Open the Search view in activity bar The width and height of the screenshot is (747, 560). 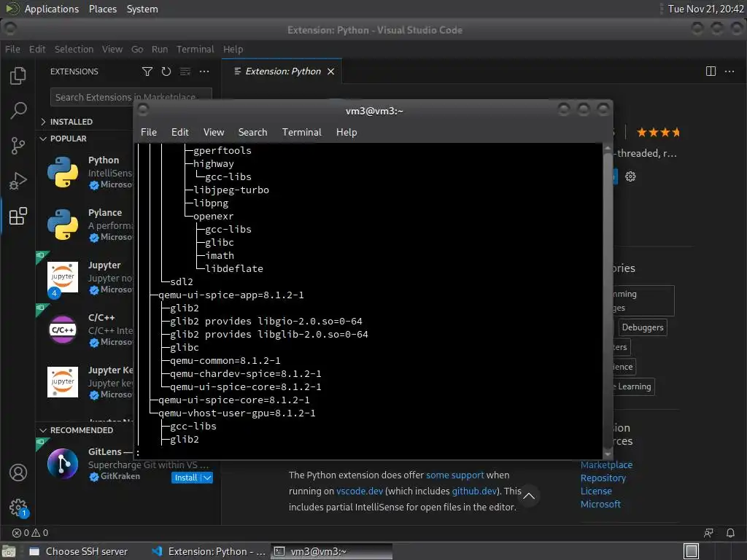coord(18,111)
